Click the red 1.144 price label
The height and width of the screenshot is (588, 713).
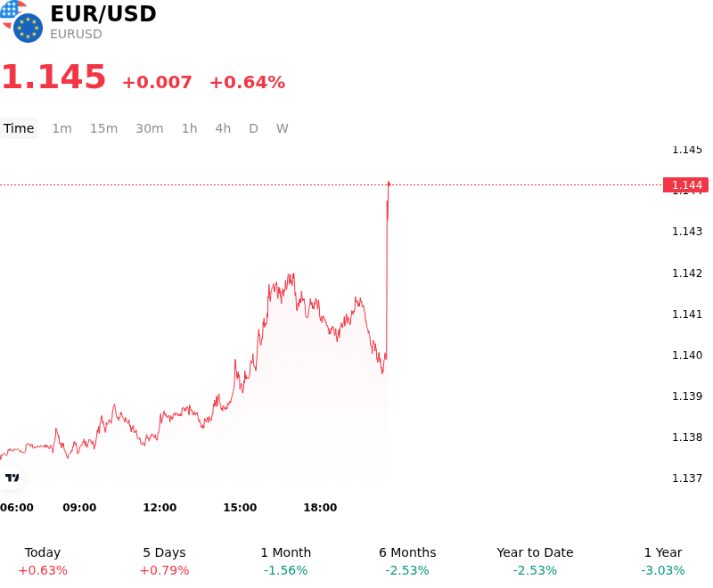click(x=686, y=185)
